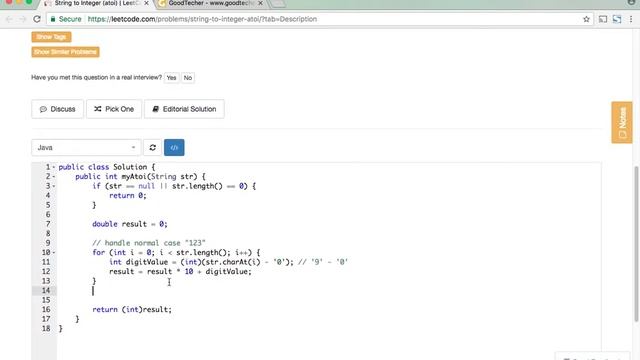
Task: Open the Discuss page
Action: [x=58, y=109]
